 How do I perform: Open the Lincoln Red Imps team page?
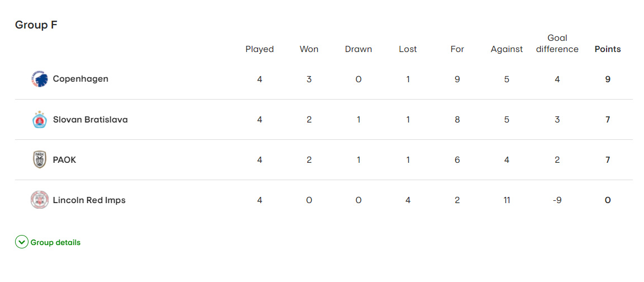(x=89, y=200)
